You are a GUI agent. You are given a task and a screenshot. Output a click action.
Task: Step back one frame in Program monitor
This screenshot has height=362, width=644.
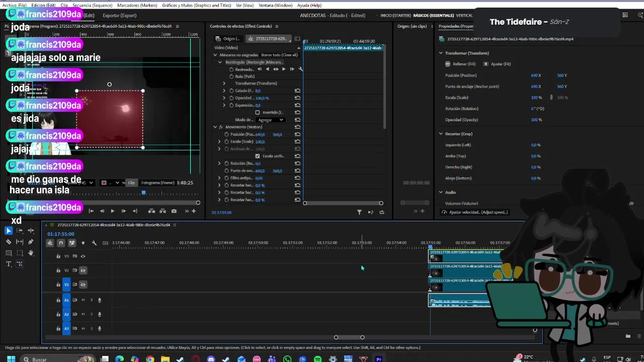click(x=102, y=211)
